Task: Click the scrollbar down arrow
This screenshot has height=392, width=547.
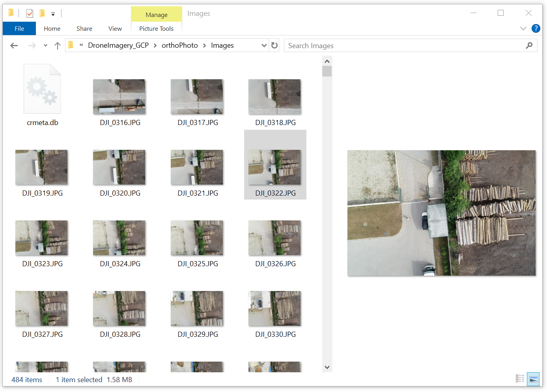Action: tap(327, 367)
